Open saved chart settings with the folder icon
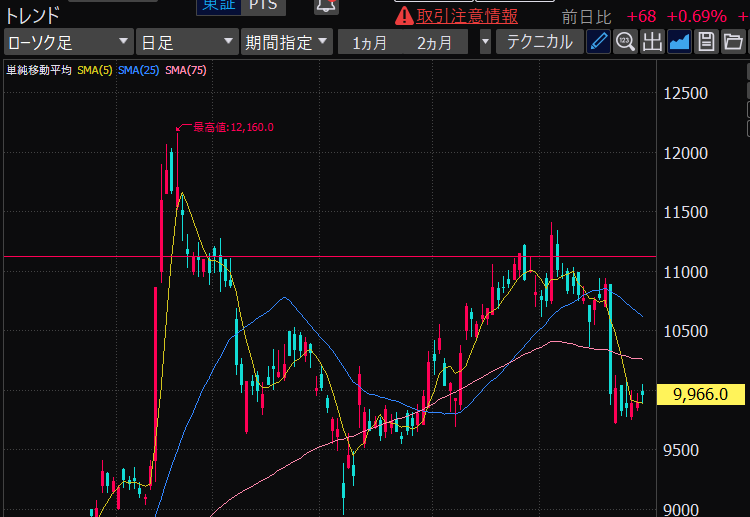The image size is (750, 517). point(733,42)
